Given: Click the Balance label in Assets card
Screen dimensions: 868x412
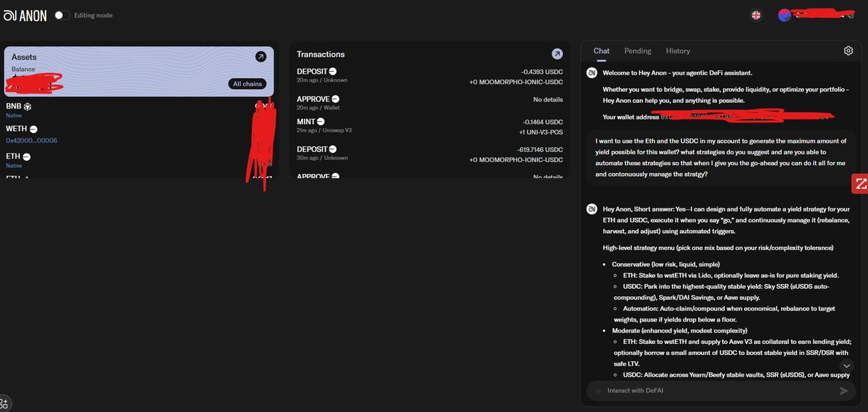Looking at the screenshot, I should tap(23, 70).
